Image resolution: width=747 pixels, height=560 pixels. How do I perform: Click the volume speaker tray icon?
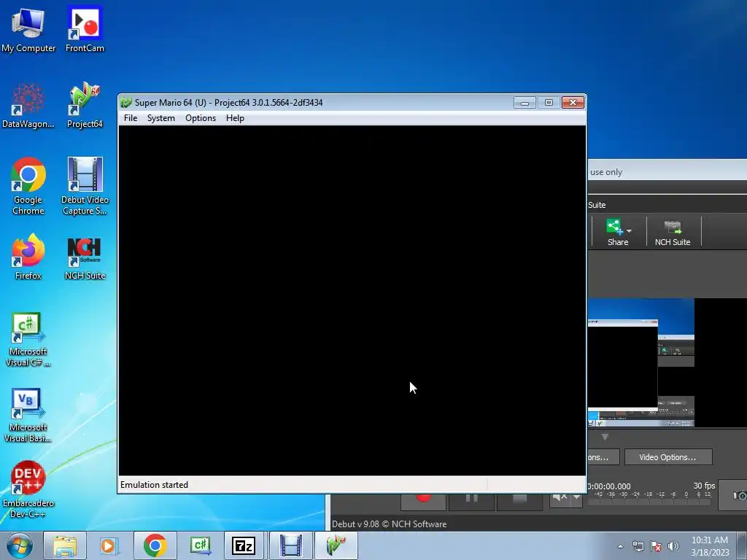(x=673, y=546)
